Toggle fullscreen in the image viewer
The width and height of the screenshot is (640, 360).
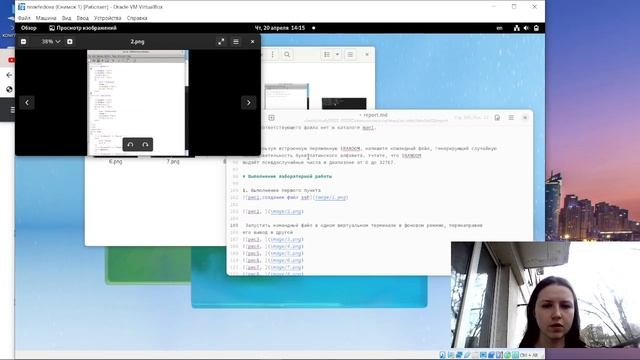(221, 42)
